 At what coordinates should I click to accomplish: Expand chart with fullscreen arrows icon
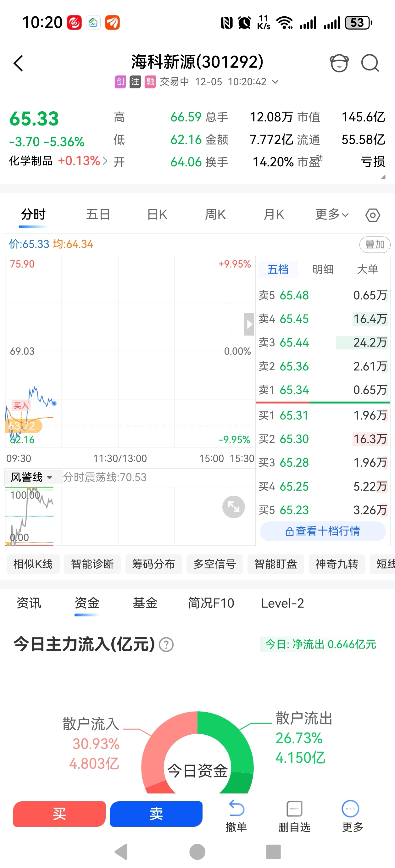(234, 507)
